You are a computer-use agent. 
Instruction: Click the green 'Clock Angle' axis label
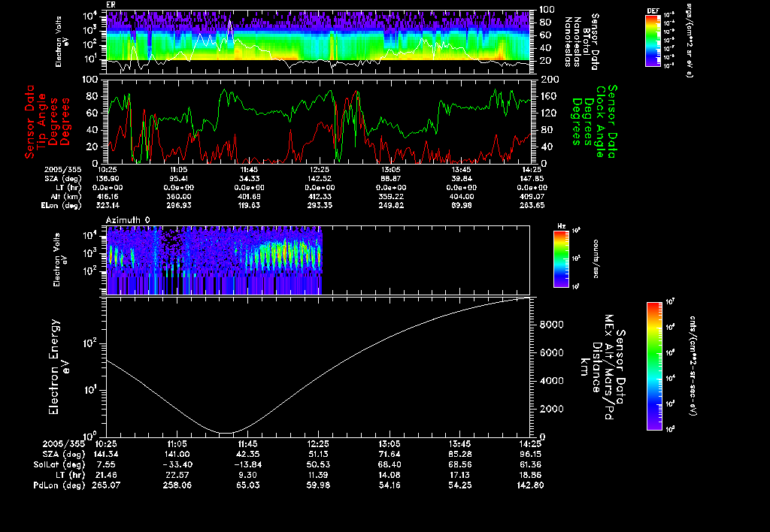point(601,121)
